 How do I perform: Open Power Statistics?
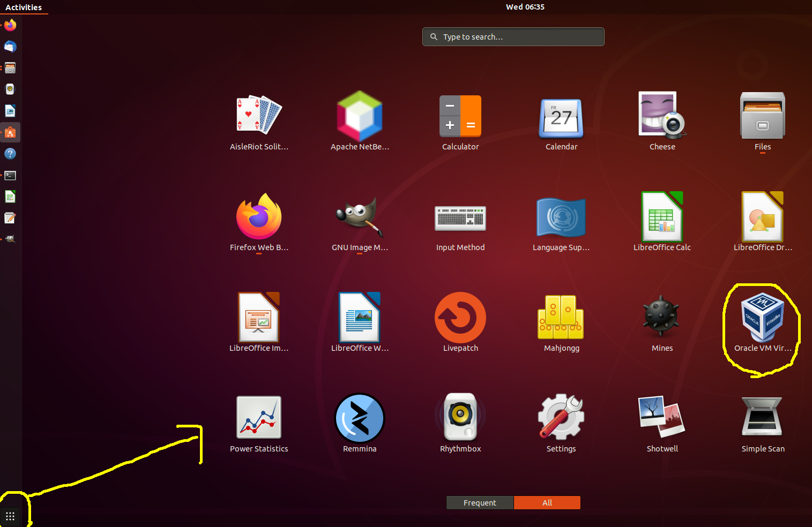pyautogui.click(x=259, y=424)
